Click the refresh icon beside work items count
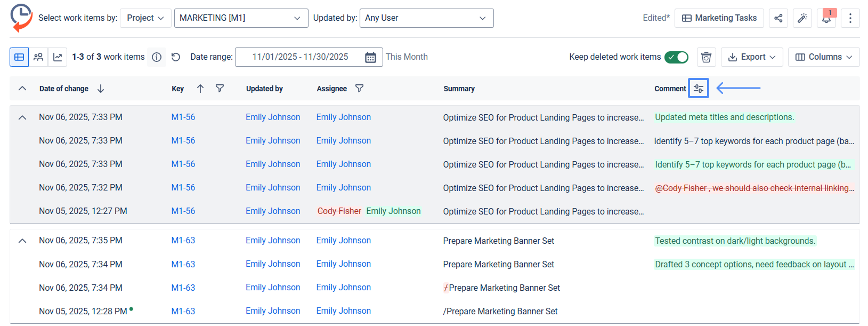868x326 pixels. 176,57
